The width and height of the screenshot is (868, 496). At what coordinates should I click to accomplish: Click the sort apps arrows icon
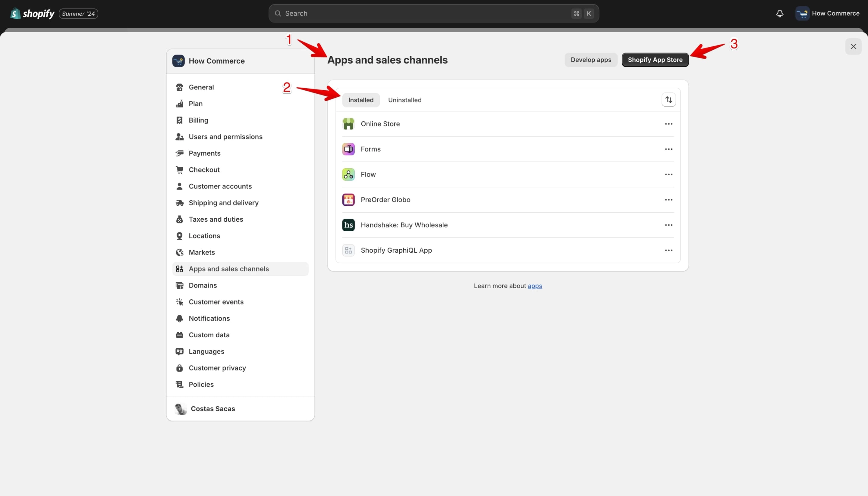pos(668,100)
